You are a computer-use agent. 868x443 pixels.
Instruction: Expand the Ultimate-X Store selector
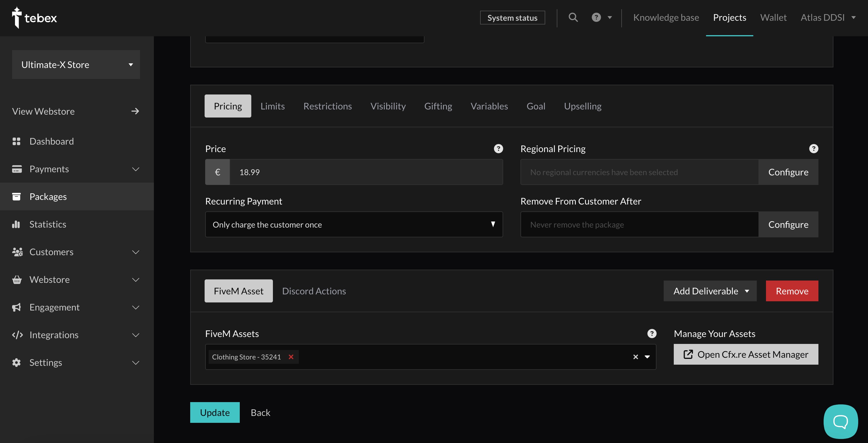[x=76, y=64]
